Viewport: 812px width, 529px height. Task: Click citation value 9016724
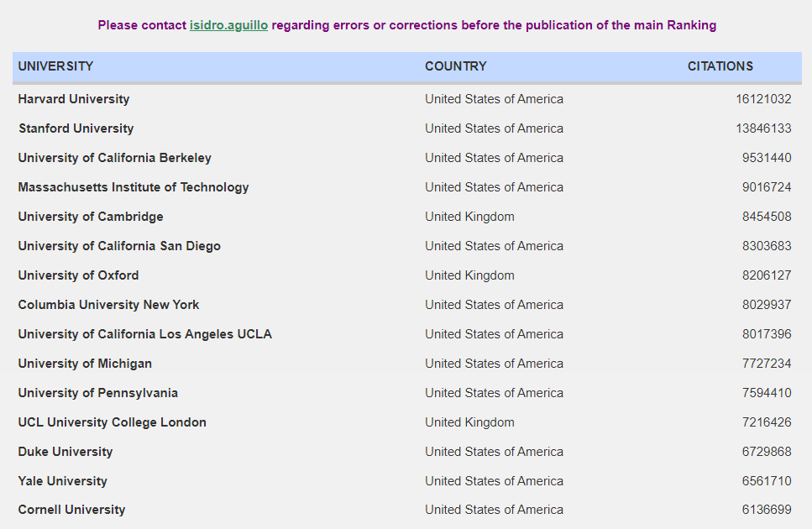point(767,187)
